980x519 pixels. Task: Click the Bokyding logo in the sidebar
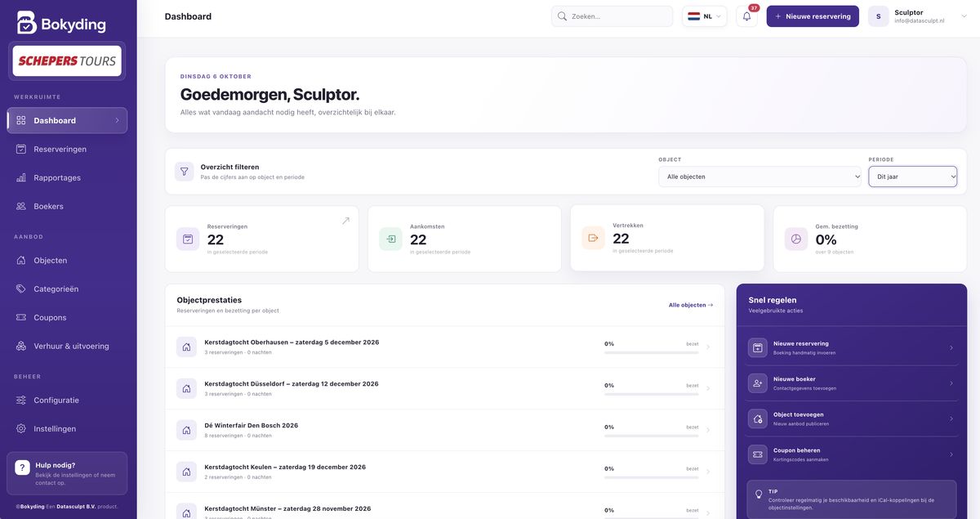click(x=61, y=23)
